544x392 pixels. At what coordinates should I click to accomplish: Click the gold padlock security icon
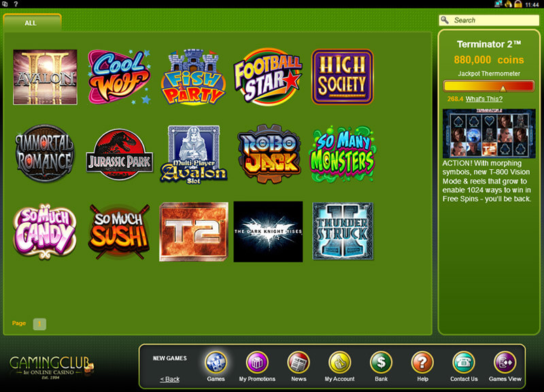click(x=518, y=4)
